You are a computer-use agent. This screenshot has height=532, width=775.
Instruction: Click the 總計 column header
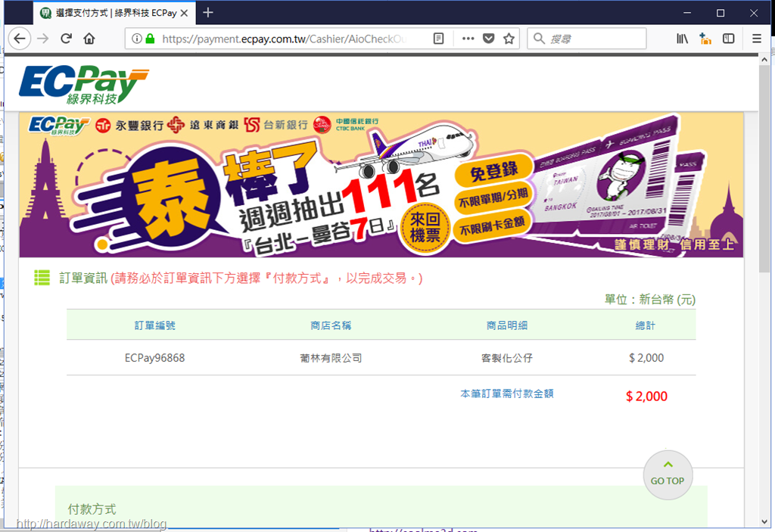[x=646, y=325]
